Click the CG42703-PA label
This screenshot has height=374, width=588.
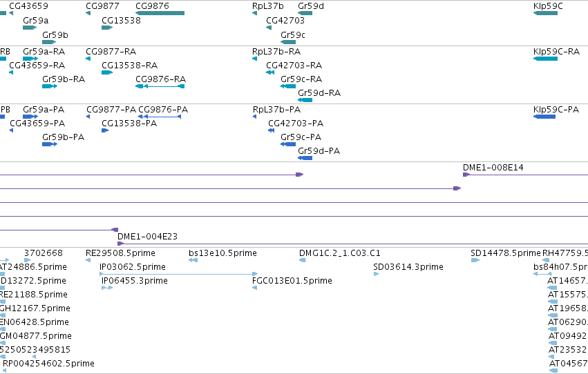tap(296, 124)
